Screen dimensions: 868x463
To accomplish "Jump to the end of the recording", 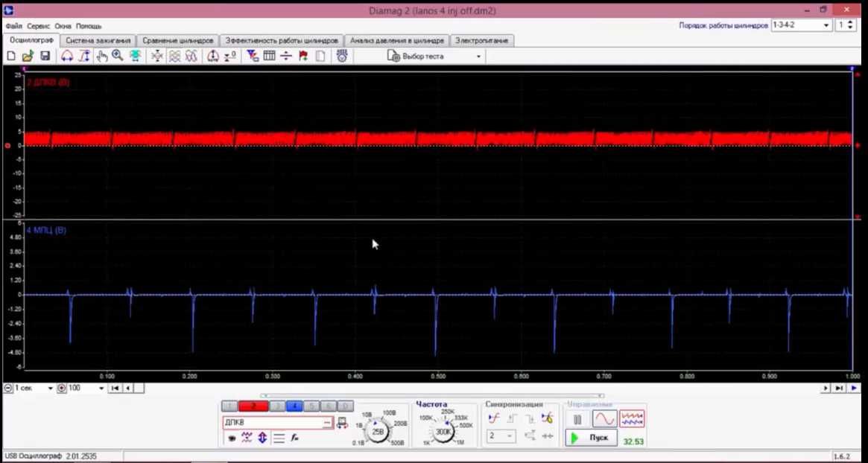I will tap(839, 389).
